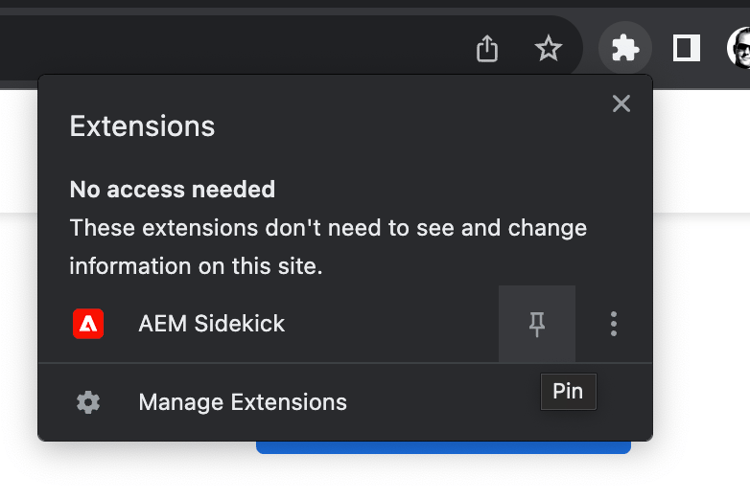Click the red Adobe AEM Sidekick icon
This screenshot has height=500, width=750.
88,324
